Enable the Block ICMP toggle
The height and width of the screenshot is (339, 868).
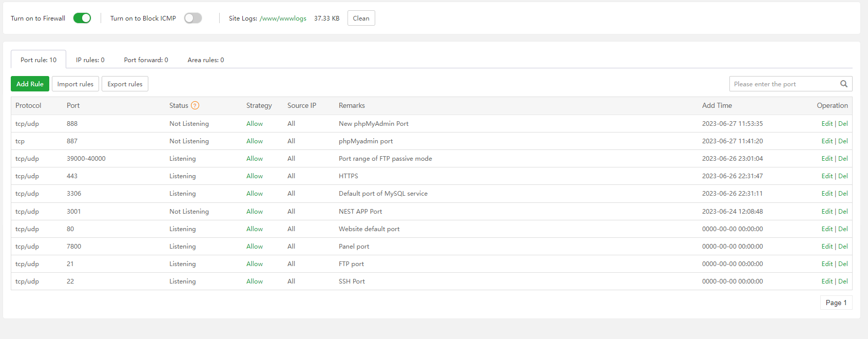pos(193,18)
